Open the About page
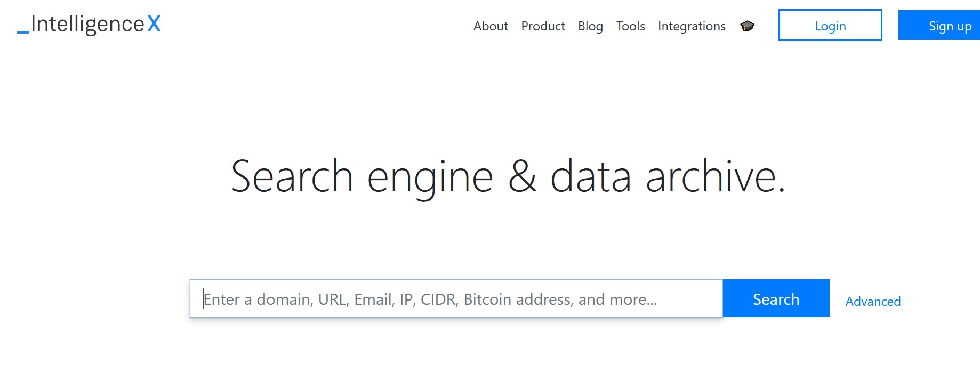The height and width of the screenshot is (381, 980). click(x=491, y=26)
